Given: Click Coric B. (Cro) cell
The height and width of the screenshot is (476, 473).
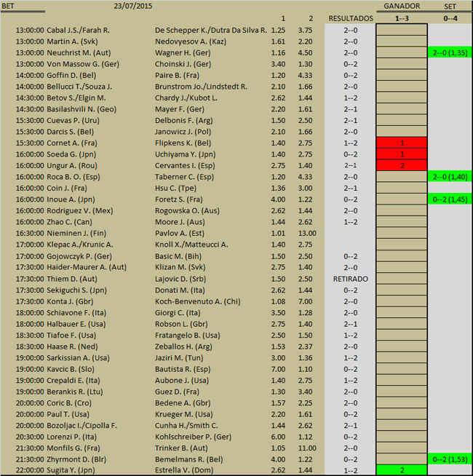Looking at the screenshot, I should pos(69,402).
